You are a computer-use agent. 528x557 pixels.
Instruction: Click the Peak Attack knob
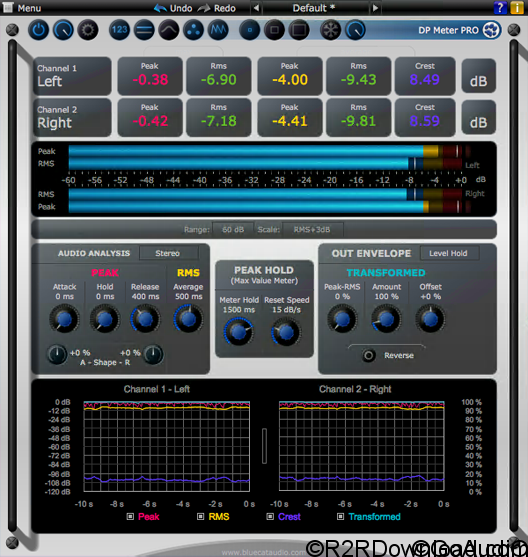(64, 319)
